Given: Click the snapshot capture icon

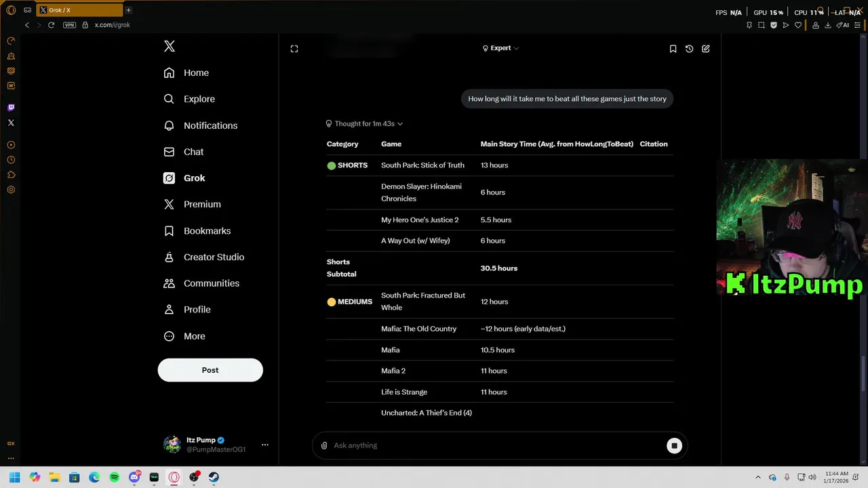Looking at the screenshot, I should pos(761,25).
